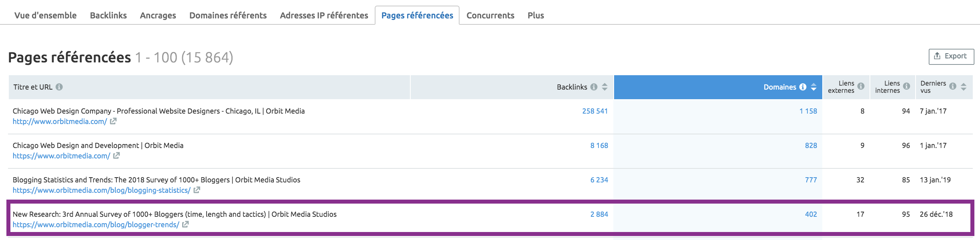Click date cell '1 jan.'17'
The width and height of the screenshot is (980, 240).
(933, 145)
